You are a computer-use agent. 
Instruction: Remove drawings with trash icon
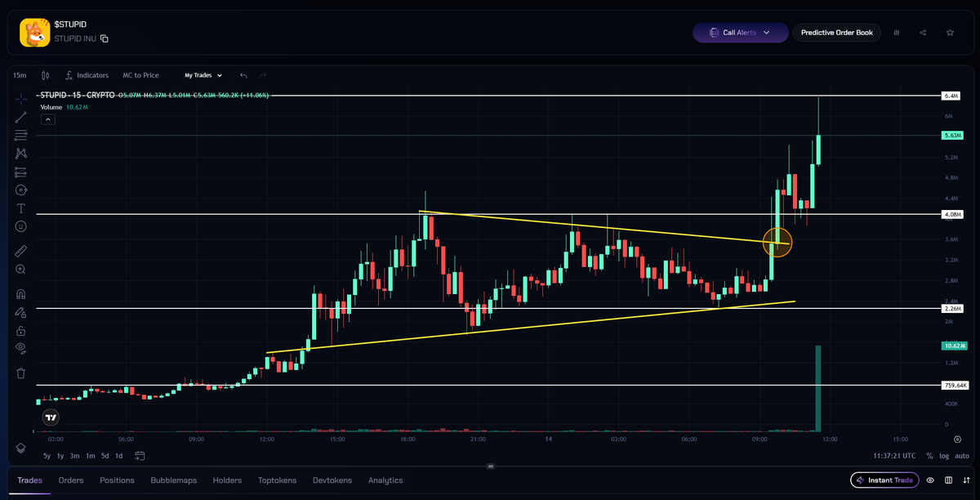21,373
